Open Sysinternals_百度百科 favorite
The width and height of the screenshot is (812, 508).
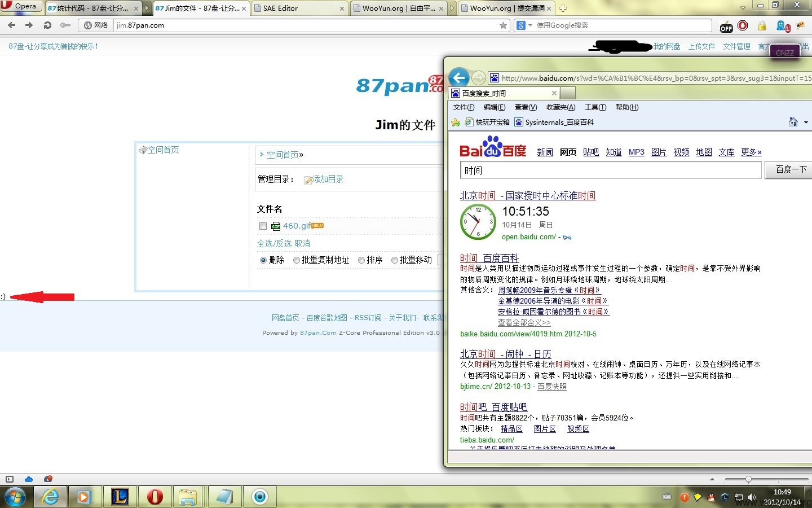554,122
